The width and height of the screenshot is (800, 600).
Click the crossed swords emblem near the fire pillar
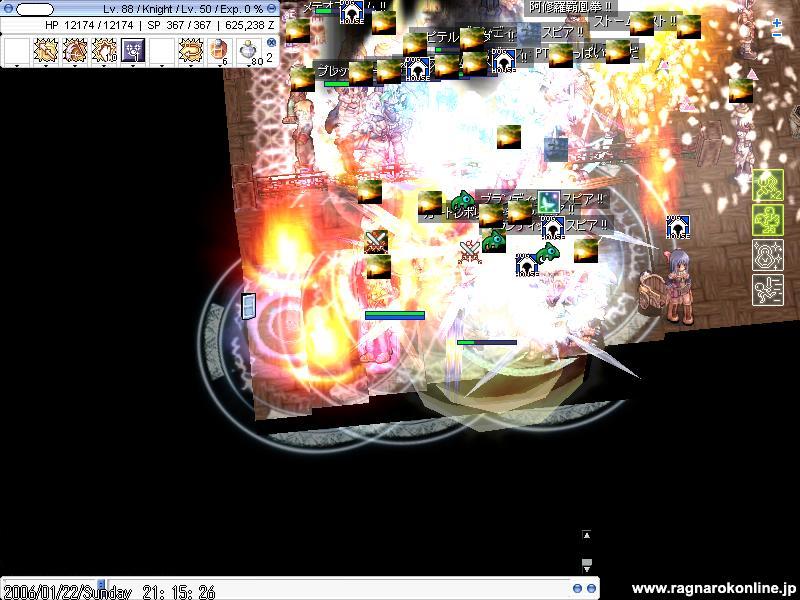[376, 242]
